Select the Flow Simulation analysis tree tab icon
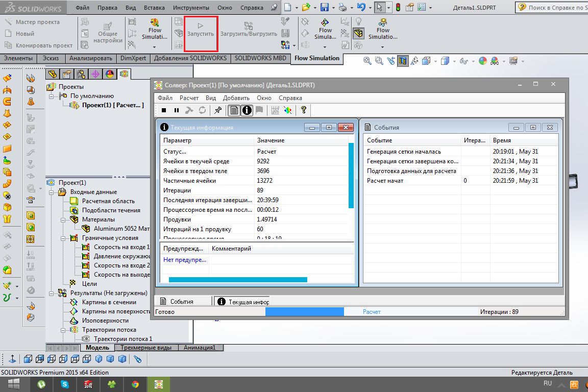Image resolution: width=588 pixels, height=392 pixels. click(x=124, y=74)
